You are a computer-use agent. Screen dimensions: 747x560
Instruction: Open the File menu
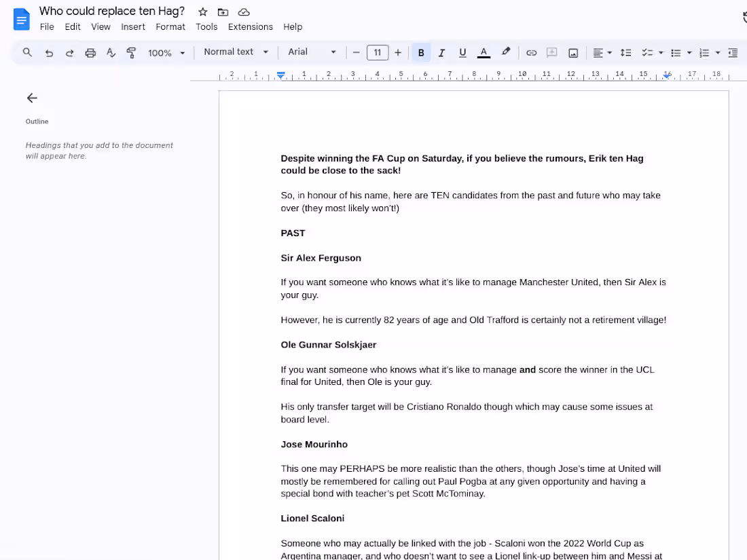point(47,26)
